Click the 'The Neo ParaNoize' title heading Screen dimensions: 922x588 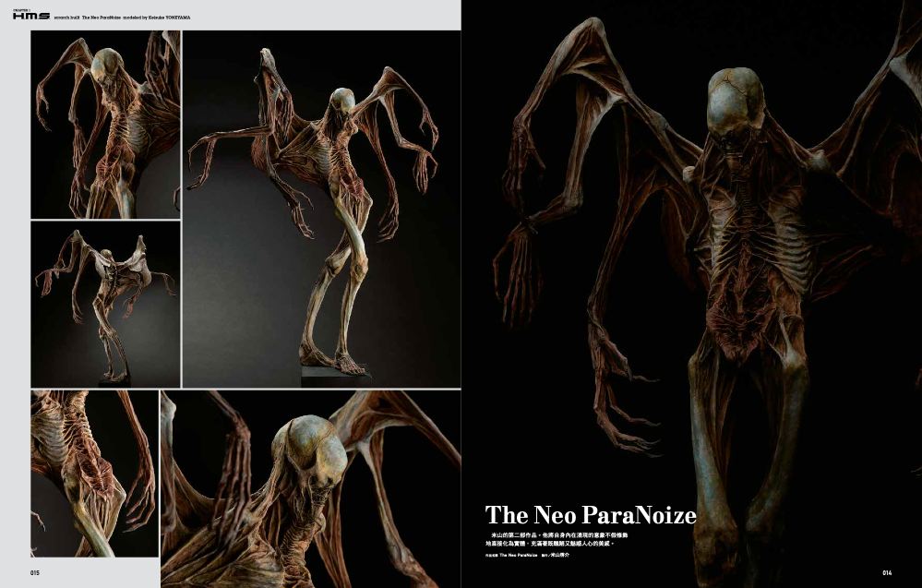click(591, 515)
